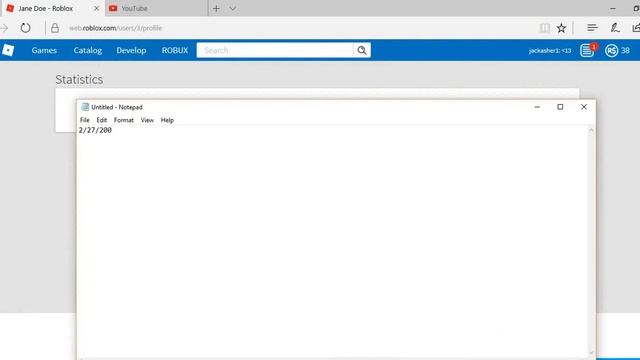The image size is (640, 360).
Task: Open the Games page in Roblox navbar
Action: 44,50
